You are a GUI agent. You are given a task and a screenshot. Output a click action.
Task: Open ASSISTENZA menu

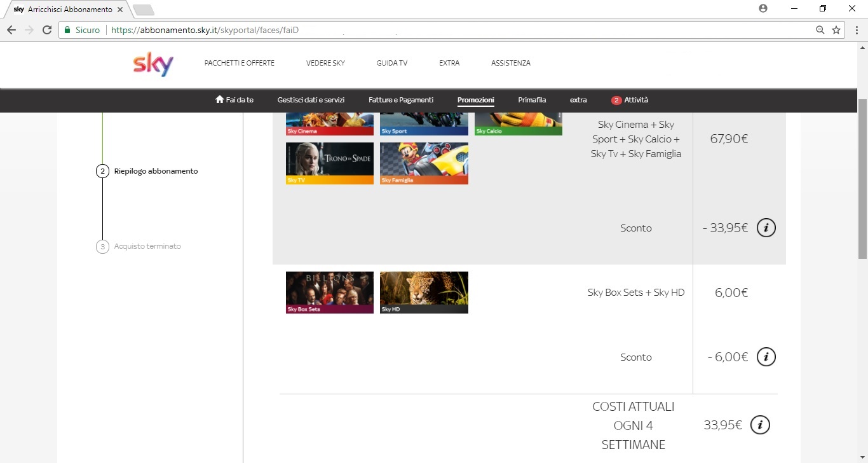pos(511,63)
